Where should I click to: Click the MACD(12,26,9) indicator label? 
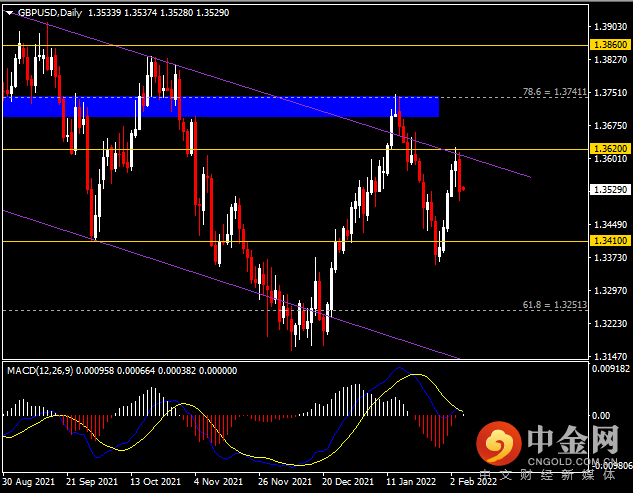coord(40,371)
